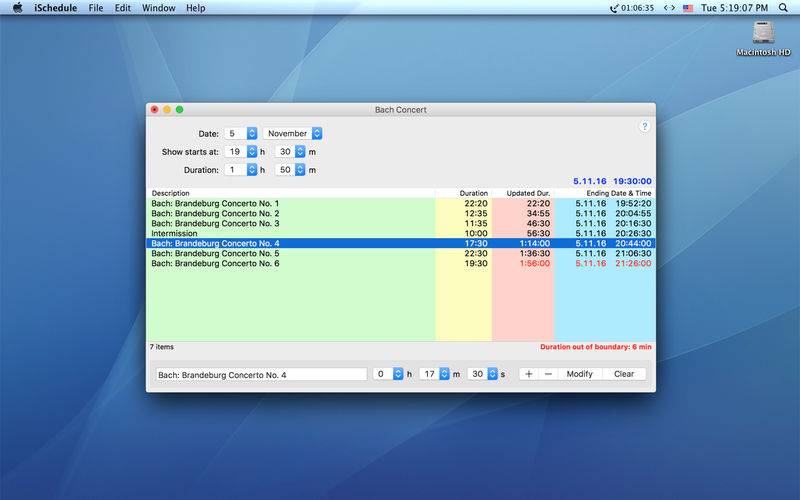This screenshot has height=500, width=800.
Task: Click the Duration column header
Action: pos(463,193)
